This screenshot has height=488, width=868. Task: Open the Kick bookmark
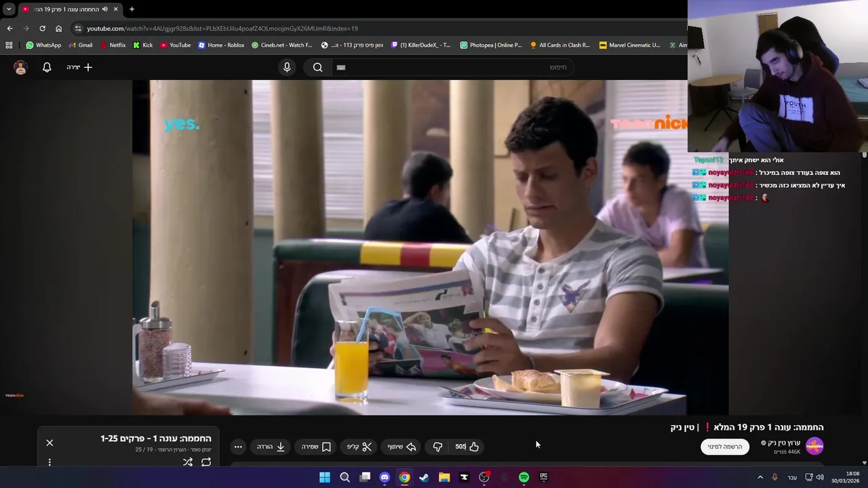(x=143, y=45)
